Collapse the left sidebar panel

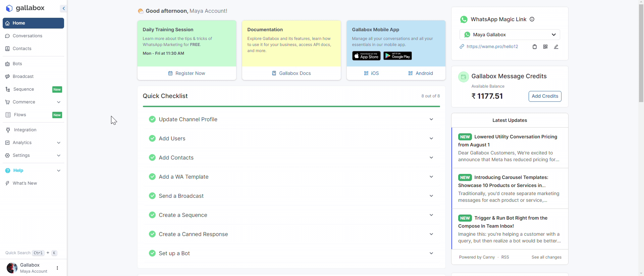tap(63, 8)
